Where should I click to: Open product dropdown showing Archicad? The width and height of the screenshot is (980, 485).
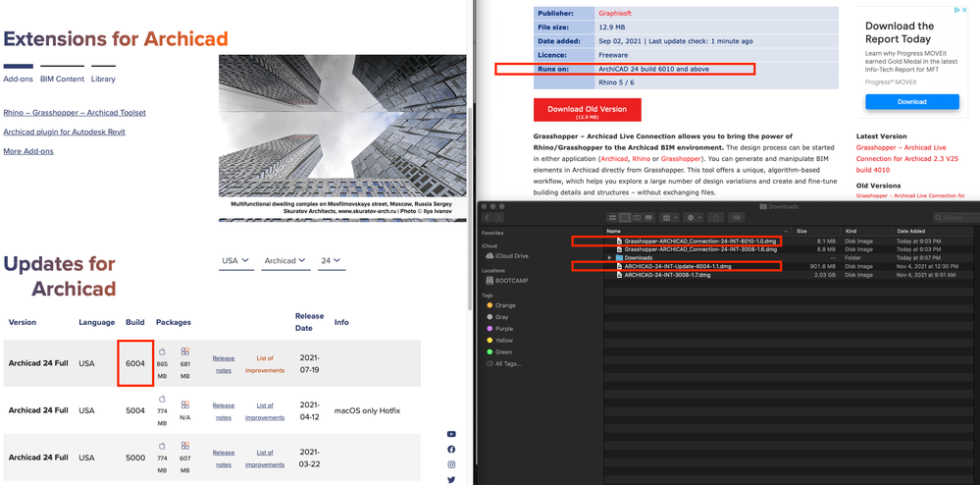pyautogui.click(x=284, y=260)
